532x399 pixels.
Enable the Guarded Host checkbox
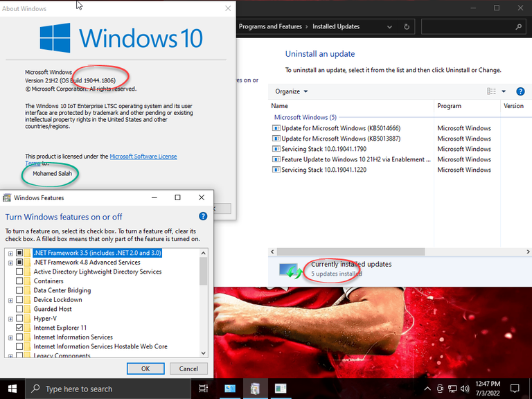[x=19, y=309]
